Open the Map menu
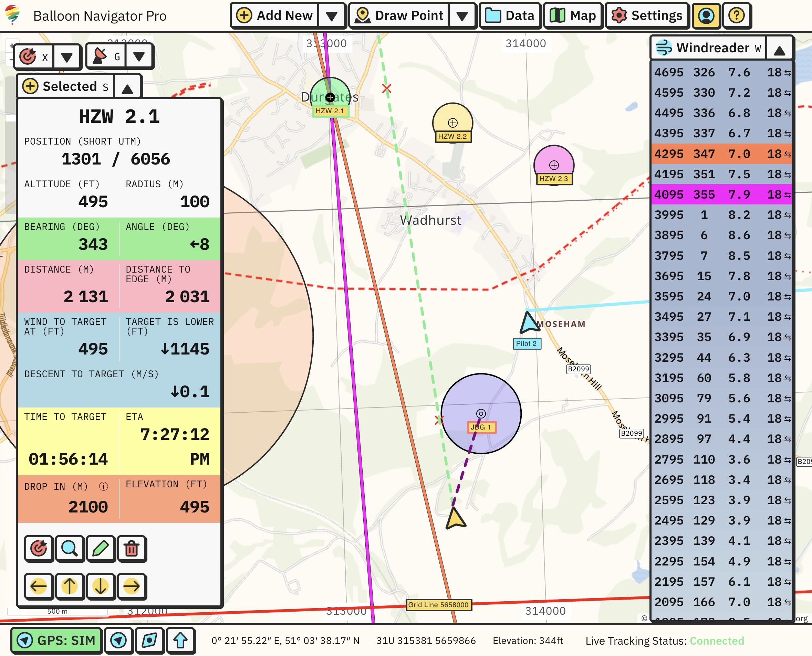Image resolution: width=812 pixels, height=656 pixels. (573, 15)
